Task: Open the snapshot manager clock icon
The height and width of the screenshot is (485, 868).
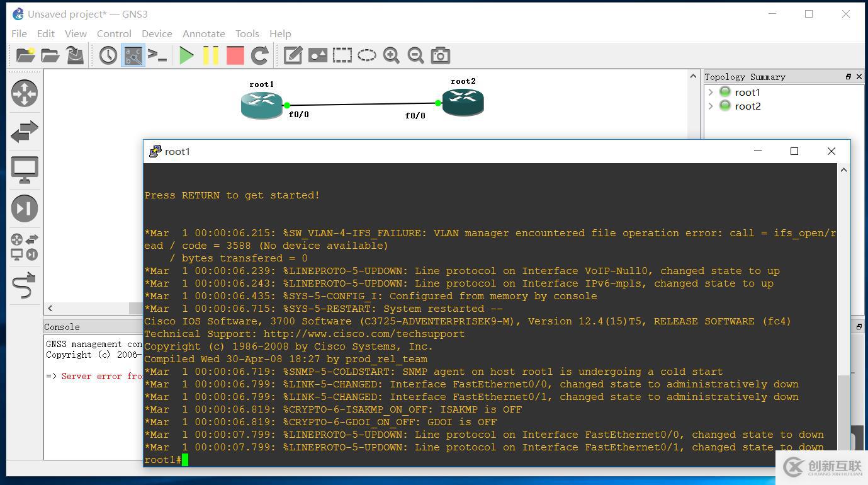Action: [x=108, y=55]
